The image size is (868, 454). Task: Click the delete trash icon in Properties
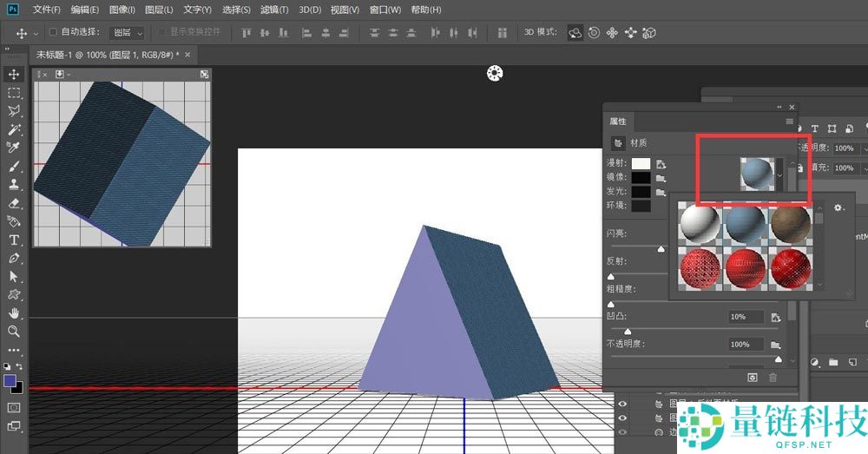[773, 378]
